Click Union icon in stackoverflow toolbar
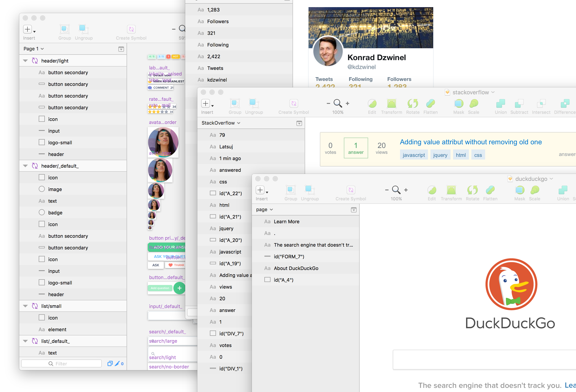The height and width of the screenshot is (392, 576). 500,104
